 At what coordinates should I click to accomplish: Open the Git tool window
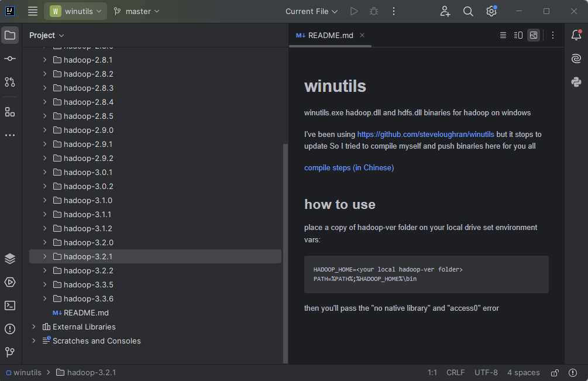pos(10,352)
